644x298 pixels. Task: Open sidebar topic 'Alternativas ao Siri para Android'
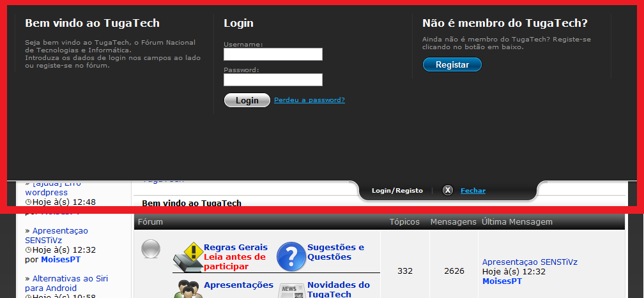(x=66, y=283)
